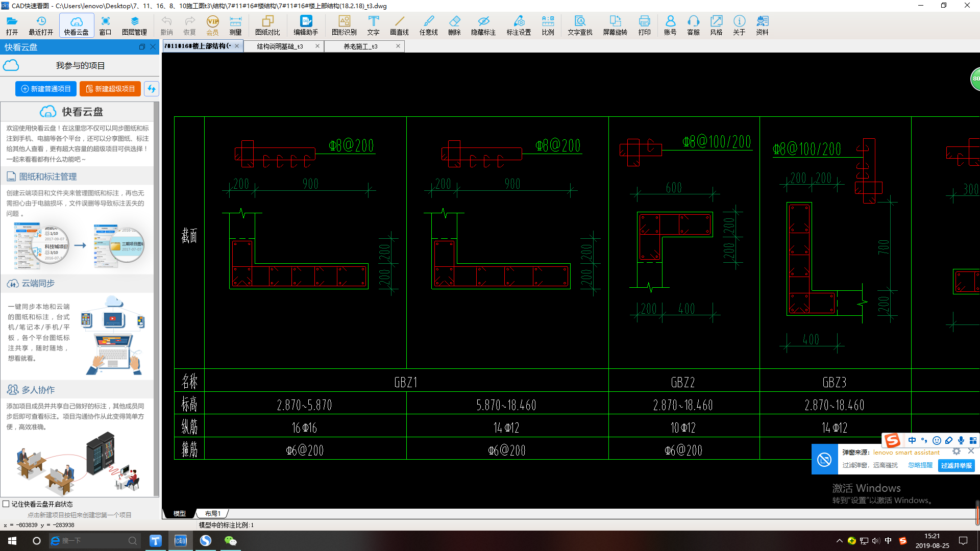This screenshot has height=551, width=980.
Task: Select the 文字 text tool
Action: click(x=374, y=25)
